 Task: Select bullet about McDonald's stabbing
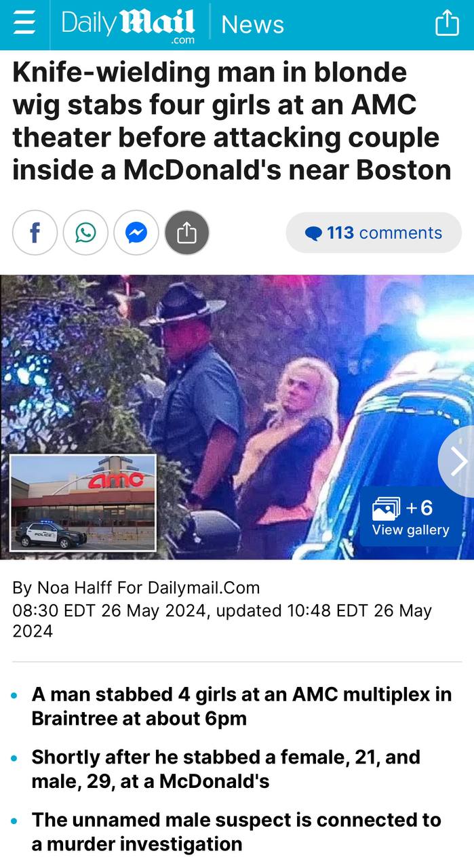click(x=226, y=769)
